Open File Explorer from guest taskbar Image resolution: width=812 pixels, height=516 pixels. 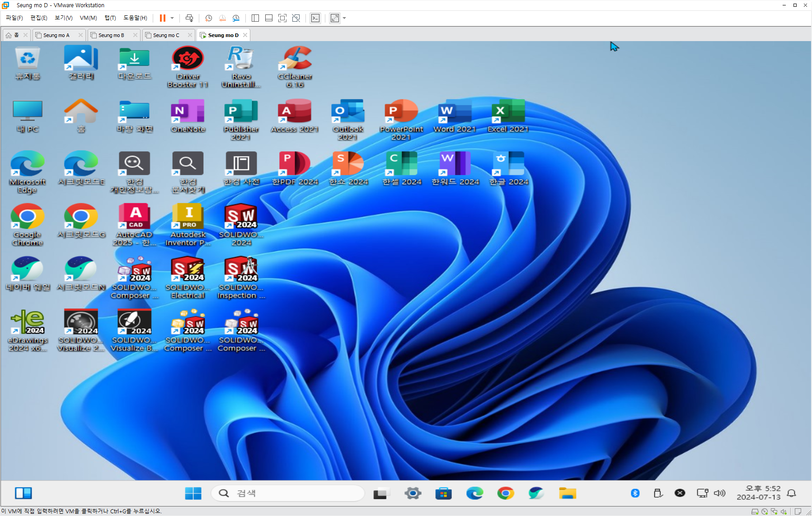[x=567, y=493]
